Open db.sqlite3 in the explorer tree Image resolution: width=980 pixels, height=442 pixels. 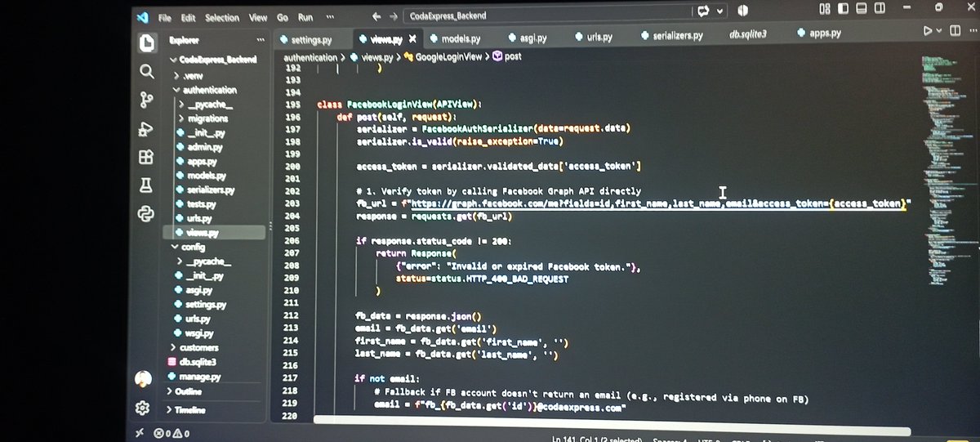(x=198, y=362)
